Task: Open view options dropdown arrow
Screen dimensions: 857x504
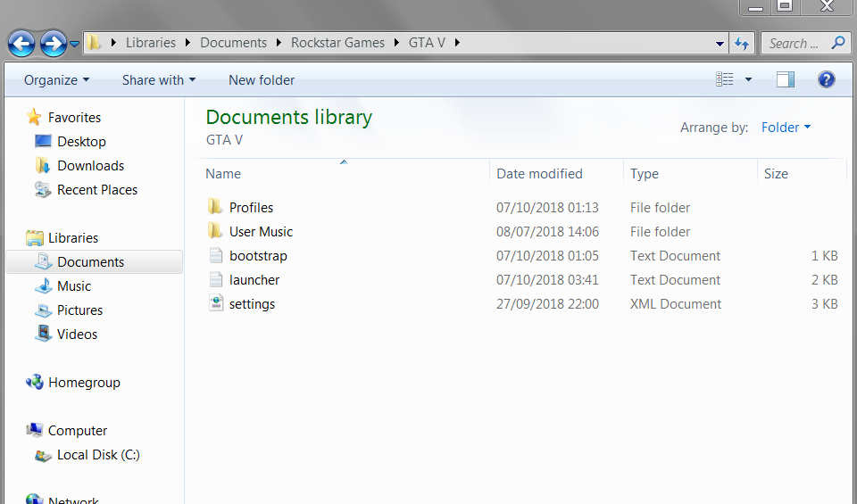Action: tap(748, 79)
